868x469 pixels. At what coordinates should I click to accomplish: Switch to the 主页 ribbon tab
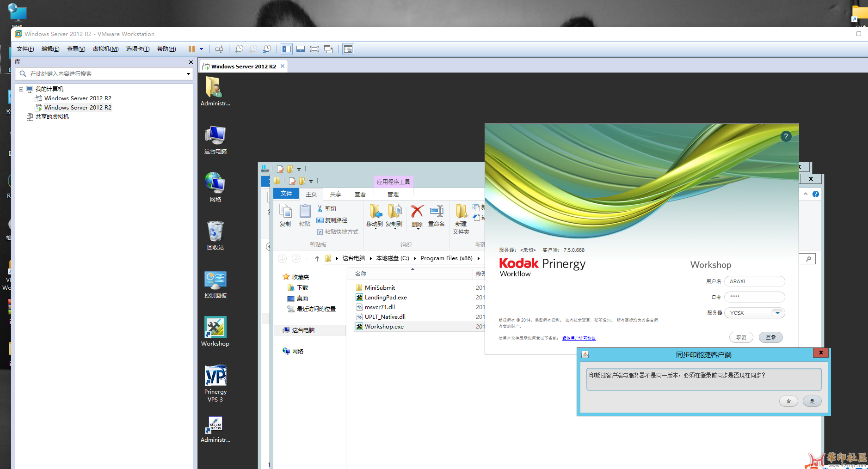[x=311, y=194]
